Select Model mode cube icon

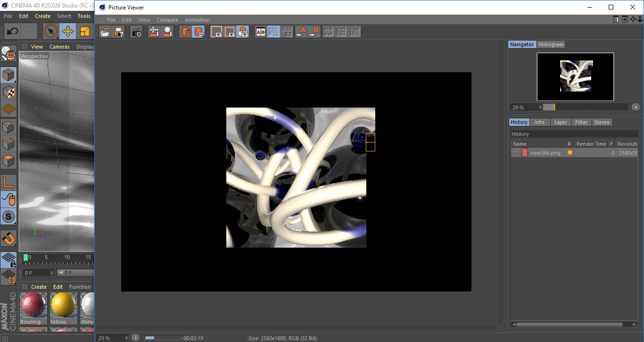8,75
